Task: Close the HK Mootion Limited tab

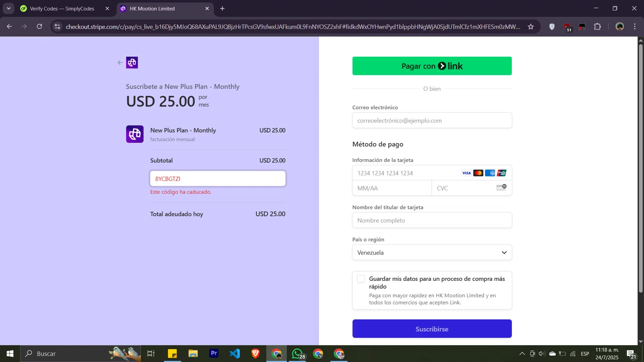Action: (x=207, y=9)
